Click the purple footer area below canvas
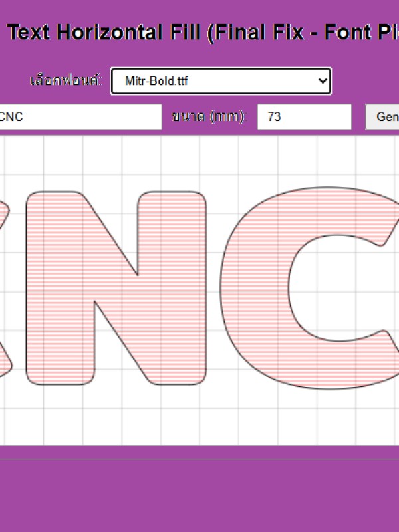399x532 pixels. [x=199, y=492]
